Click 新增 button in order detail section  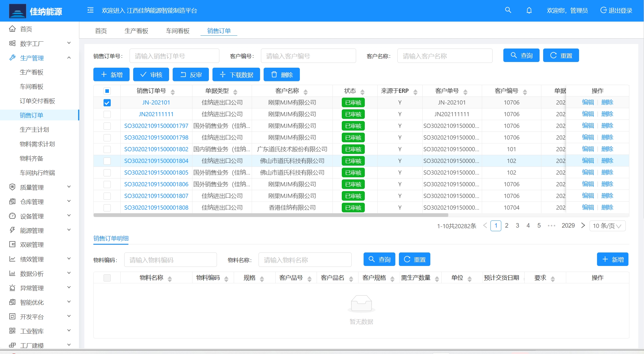coord(613,259)
